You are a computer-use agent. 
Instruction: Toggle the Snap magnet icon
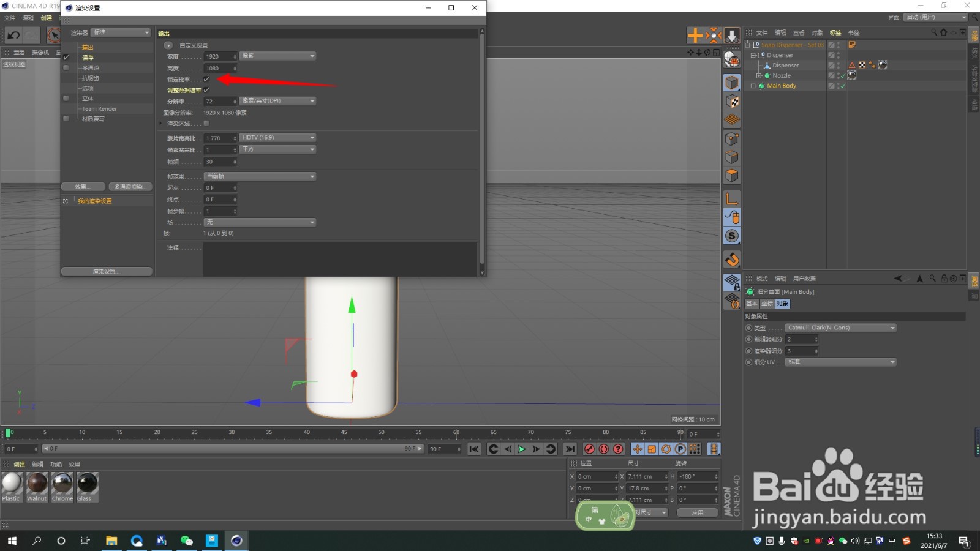tap(732, 259)
